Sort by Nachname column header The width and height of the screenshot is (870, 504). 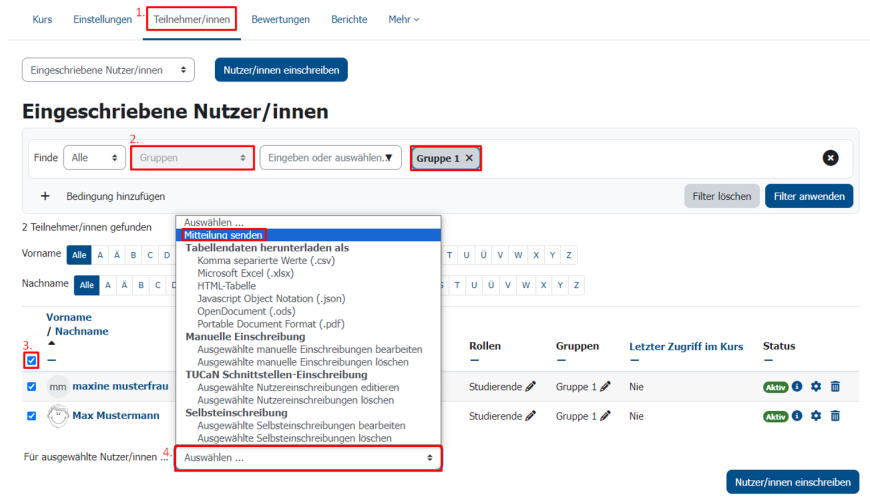(x=82, y=331)
